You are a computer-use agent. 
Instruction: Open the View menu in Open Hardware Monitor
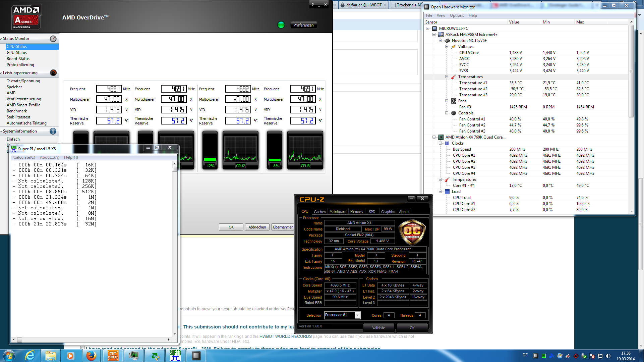click(x=441, y=15)
